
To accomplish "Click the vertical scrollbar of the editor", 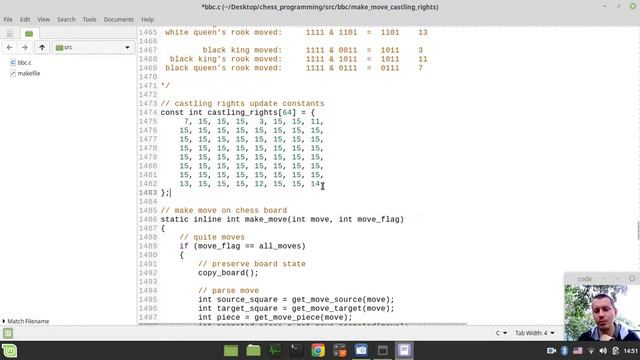I will [x=638, y=231].
